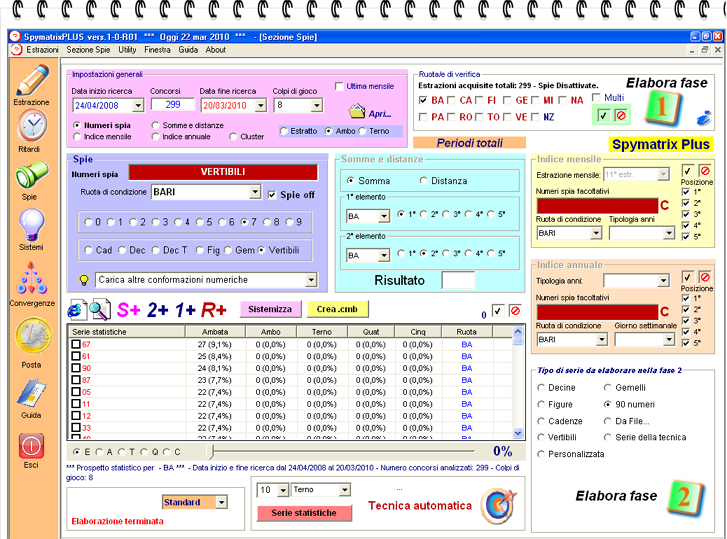Click the Crea .cmb button
The height and width of the screenshot is (539, 727).
tap(337, 309)
